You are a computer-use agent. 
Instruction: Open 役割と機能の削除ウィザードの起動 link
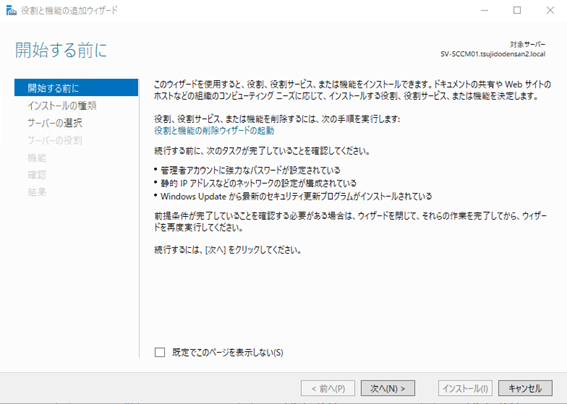pos(214,131)
